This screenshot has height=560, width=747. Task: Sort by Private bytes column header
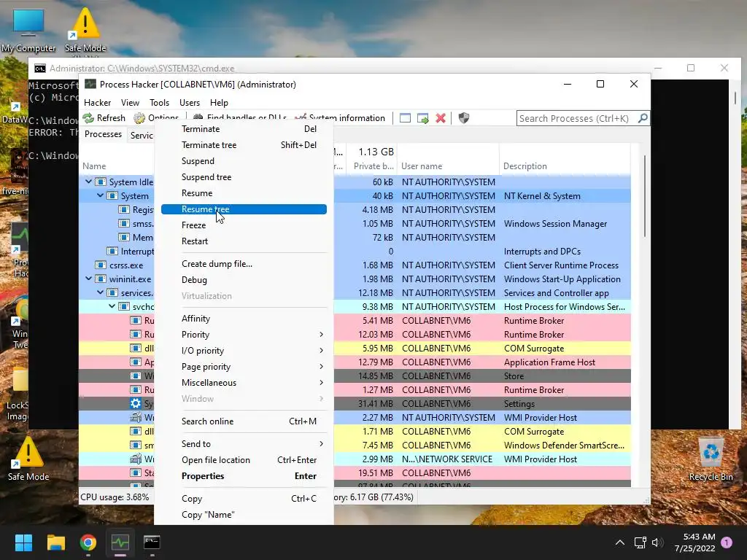tap(373, 166)
